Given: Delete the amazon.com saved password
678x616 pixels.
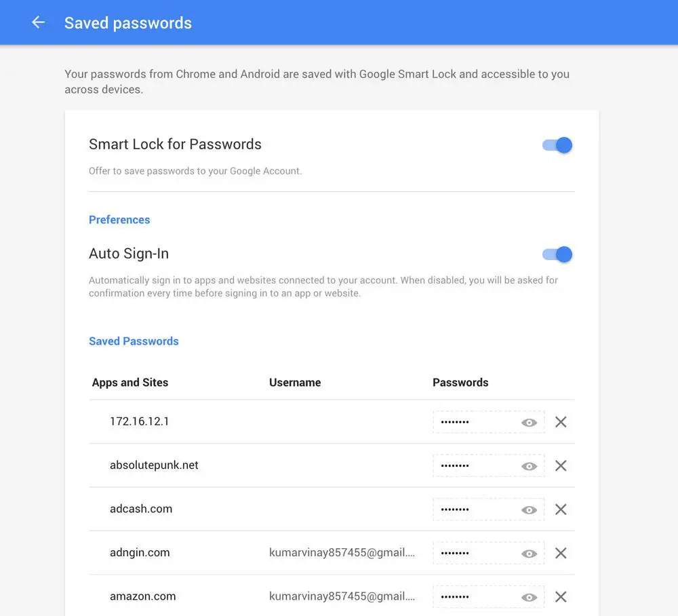Looking at the screenshot, I should click(561, 596).
